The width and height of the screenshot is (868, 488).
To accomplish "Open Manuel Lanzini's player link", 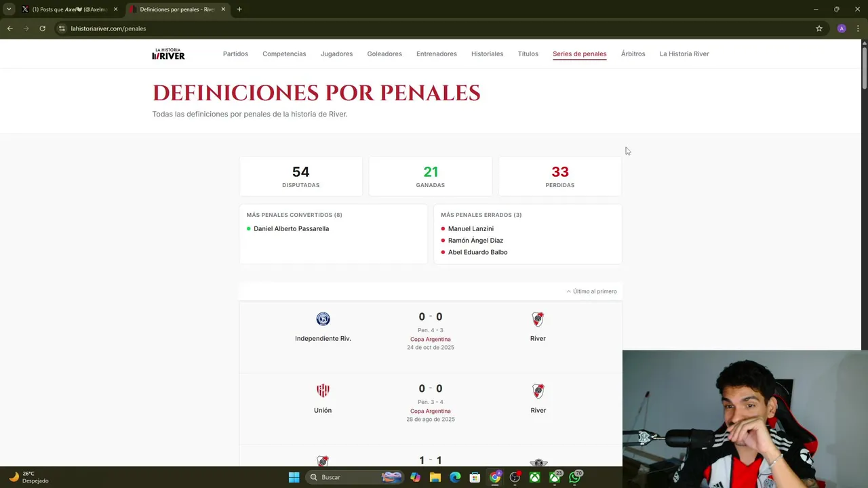I will click(x=471, y=228).
